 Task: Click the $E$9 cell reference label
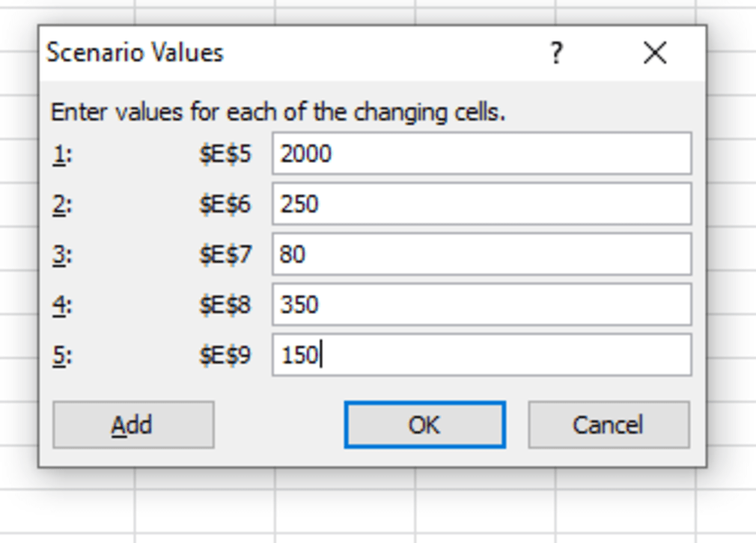[225, 355]
